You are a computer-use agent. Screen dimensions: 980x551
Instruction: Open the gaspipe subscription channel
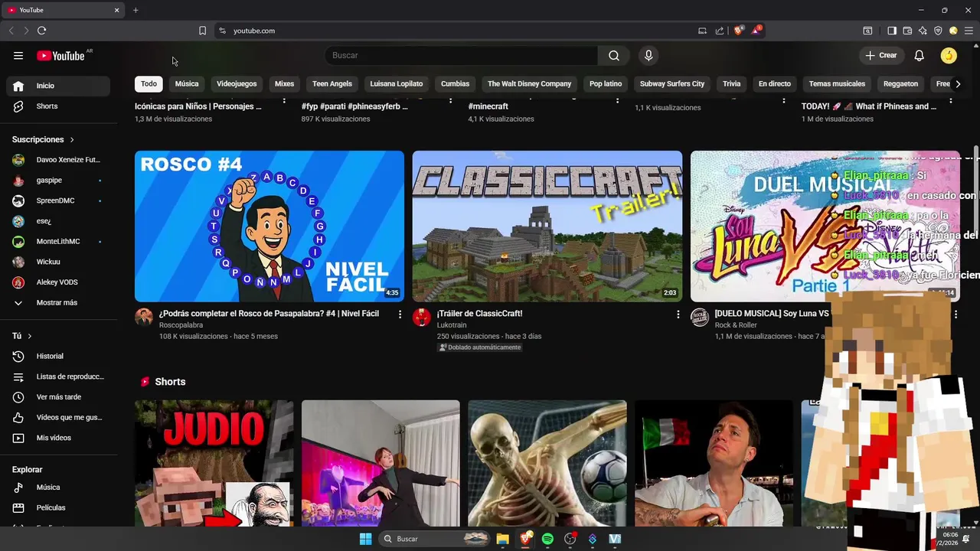coord(58,181)
